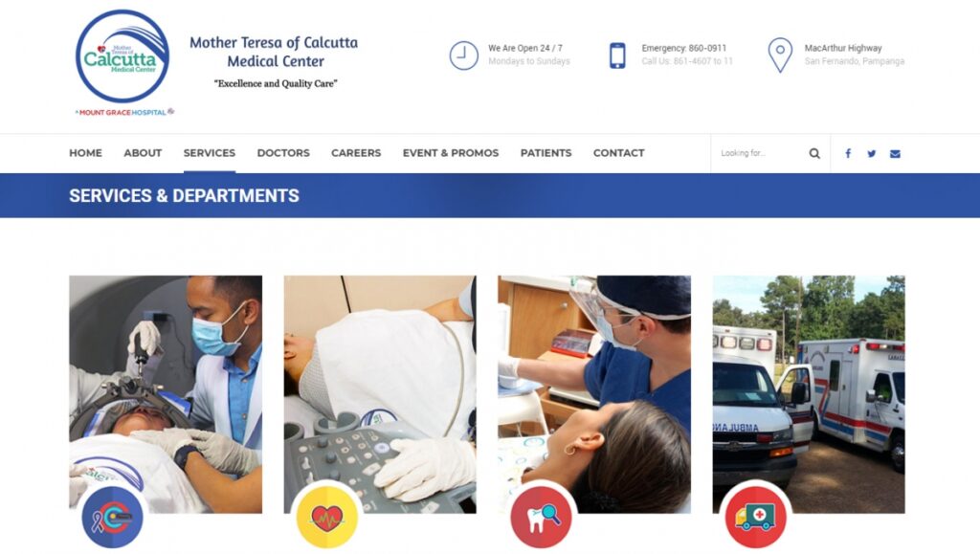Viewport: 980px width, 554px height.
Task: Open the ultrasound machine photo thumbnail
Action: coord(380,394)
